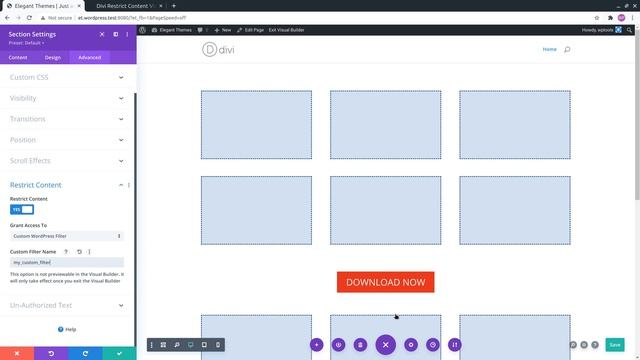Open the browser extensions puzzle icon
Viewport: 640px width, 360px height.
coord(610,18)
